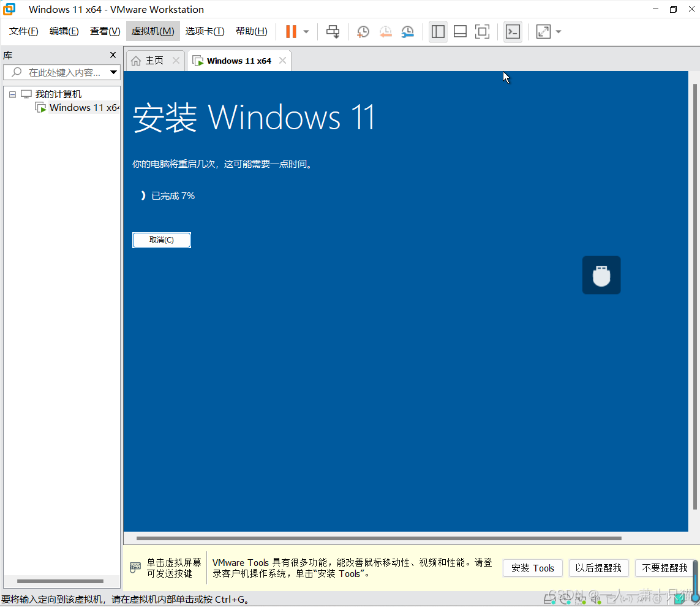
Task: Enter full screen mode
Action: tap(482, 32)
